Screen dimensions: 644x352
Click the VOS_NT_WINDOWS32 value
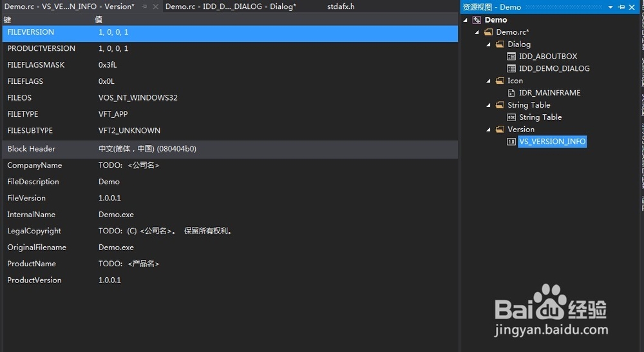click(x=138, y=98)
